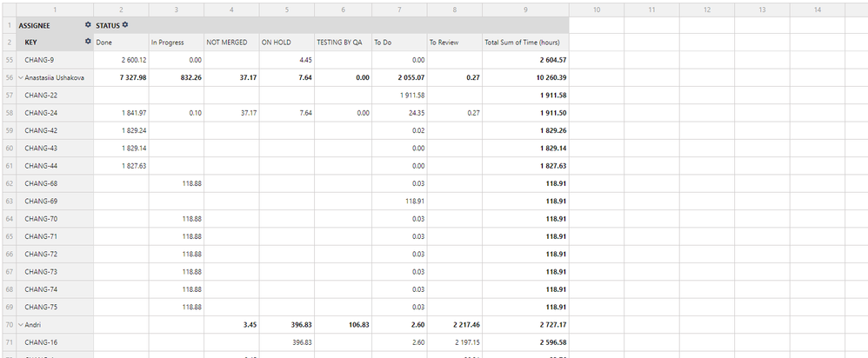This screenshot has width=868, height=358.
Task: Click Andri's ON HOLD total 396.83
Action: point(302,325)
